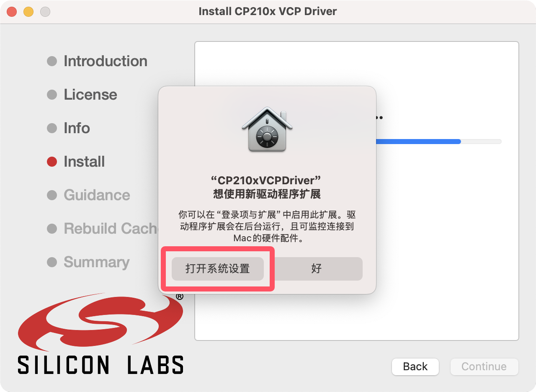The image size is (536, 392).
Task: Click the Summary step bullet
Action: (x=52, y=262)
